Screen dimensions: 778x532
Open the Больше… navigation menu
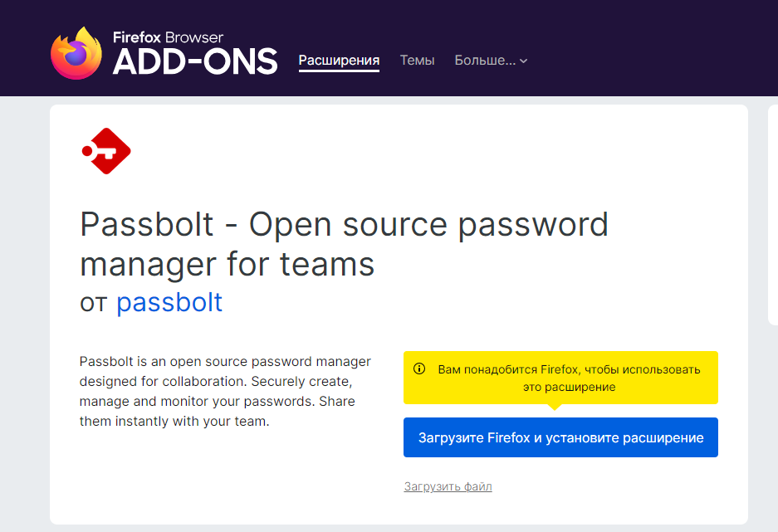pyautogui.click(x=485, y=61)
